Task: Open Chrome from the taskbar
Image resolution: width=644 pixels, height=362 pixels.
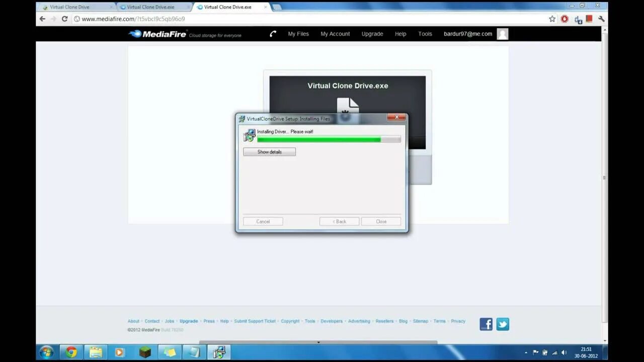Action: click(x=71, y=352)
